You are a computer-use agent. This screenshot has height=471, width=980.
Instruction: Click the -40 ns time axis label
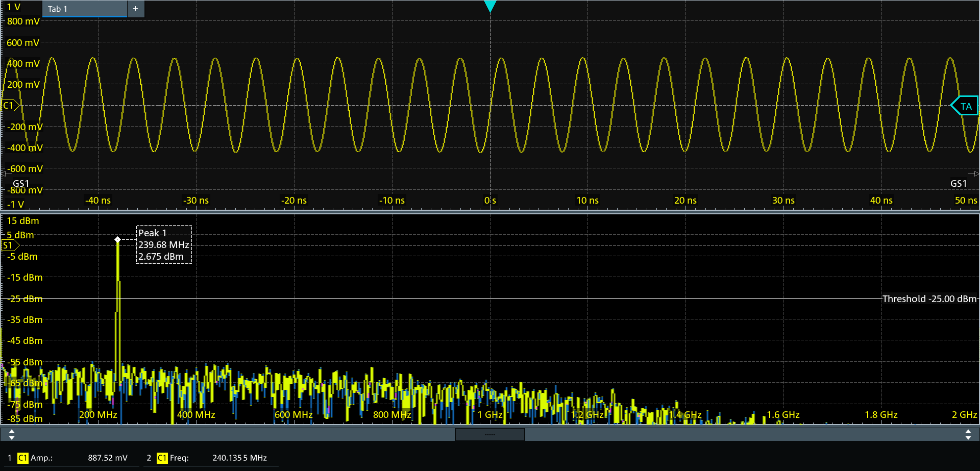pyautogui.click(x=97, y=201)
